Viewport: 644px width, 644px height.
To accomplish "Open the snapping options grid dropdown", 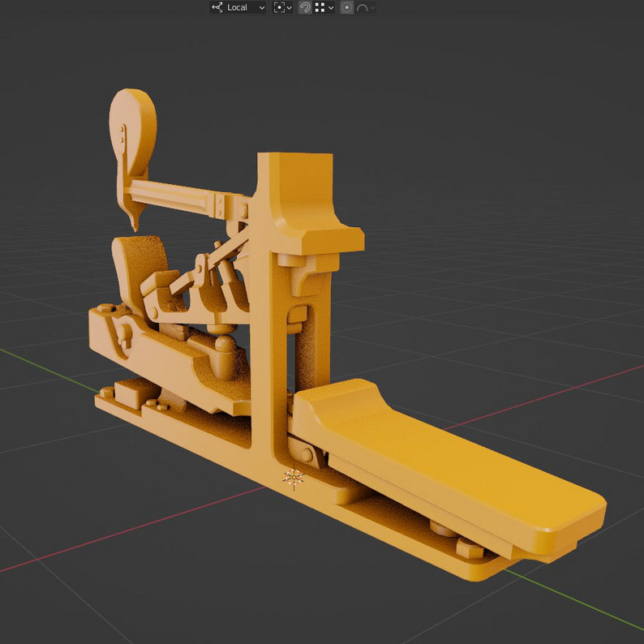I will [x=324, y=7].
